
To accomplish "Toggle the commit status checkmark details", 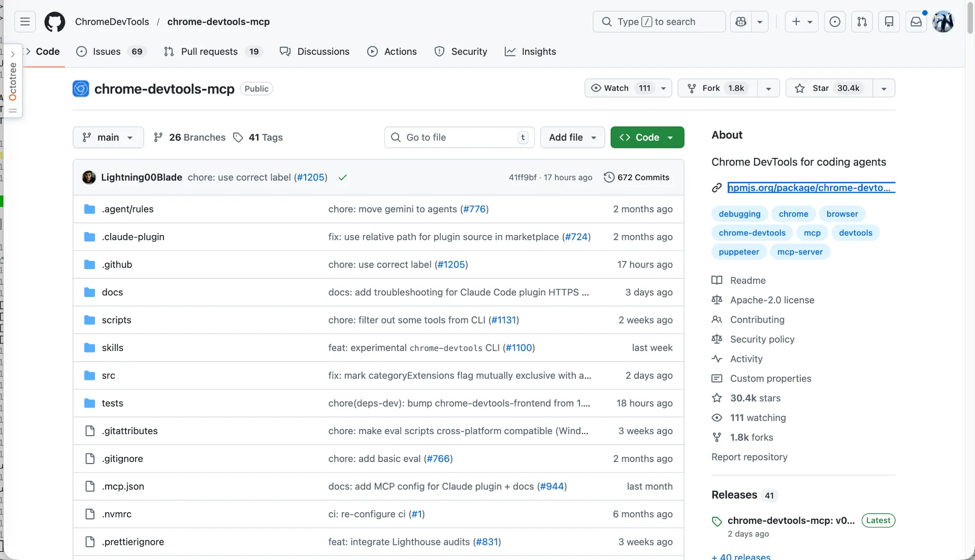I will click(x=343, y=177).
